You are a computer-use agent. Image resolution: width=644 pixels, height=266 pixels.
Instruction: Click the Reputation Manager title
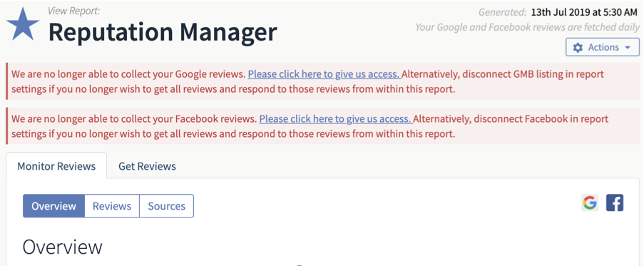[163, 32]
